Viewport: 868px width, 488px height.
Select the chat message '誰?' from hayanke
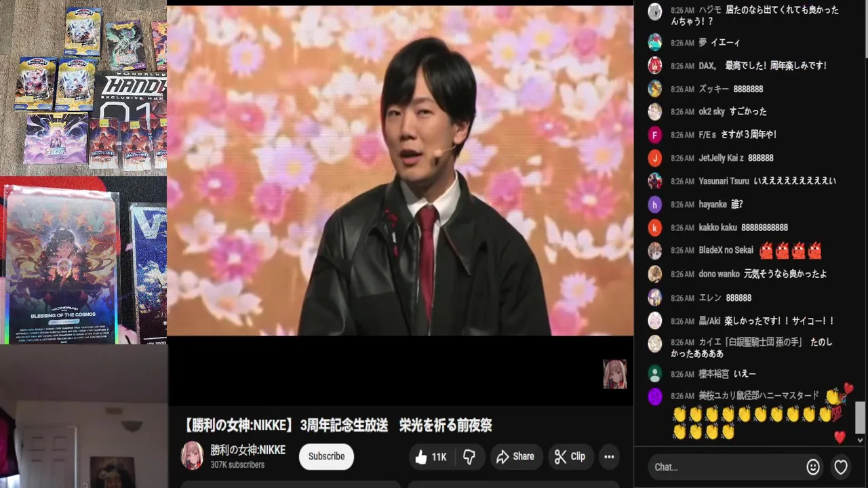[737, 204]
